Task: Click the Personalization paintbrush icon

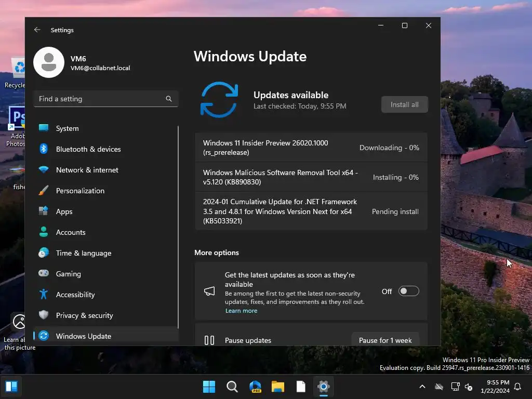Action: click(x=44, y=190)
